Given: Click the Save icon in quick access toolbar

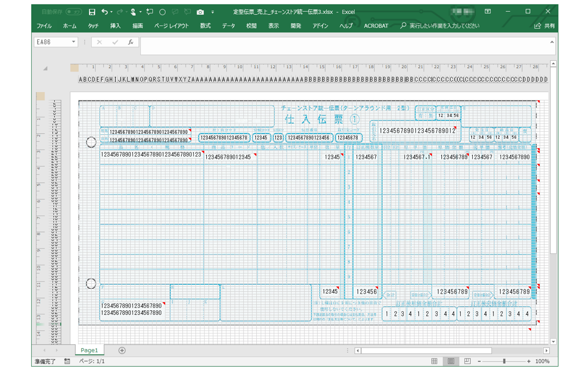Looking at the screenshot, I should pyautogui.click(x=92, y=12).
